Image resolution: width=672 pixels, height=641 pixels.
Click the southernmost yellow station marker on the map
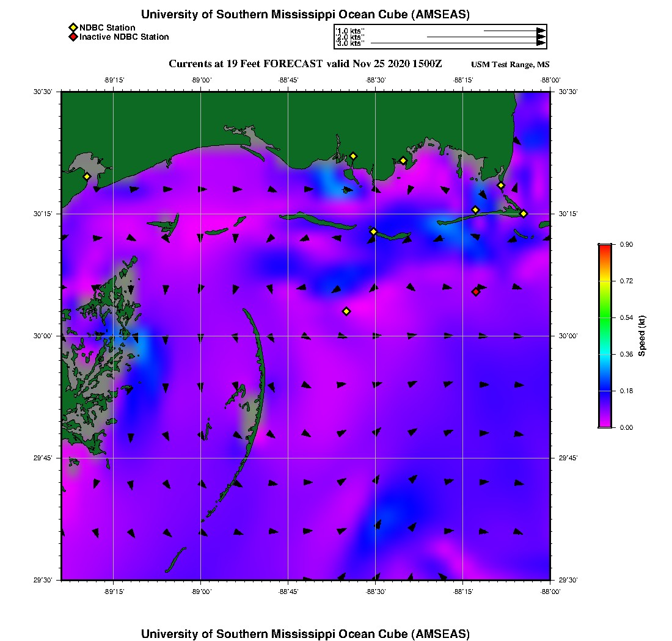coord(346,311)
